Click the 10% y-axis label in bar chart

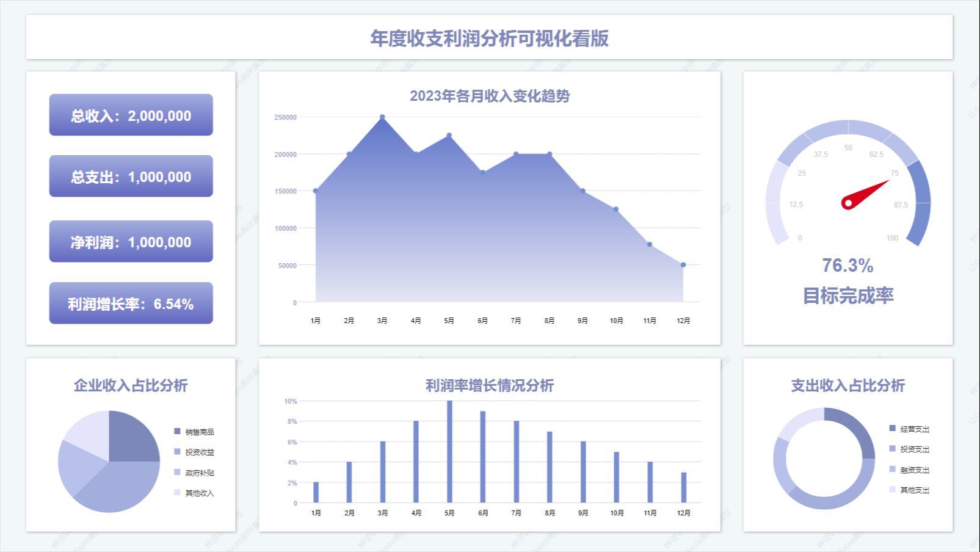[291, 401]
